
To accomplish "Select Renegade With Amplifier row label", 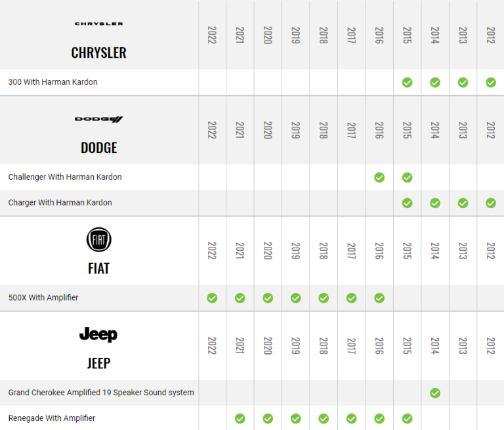I will 52,418.
